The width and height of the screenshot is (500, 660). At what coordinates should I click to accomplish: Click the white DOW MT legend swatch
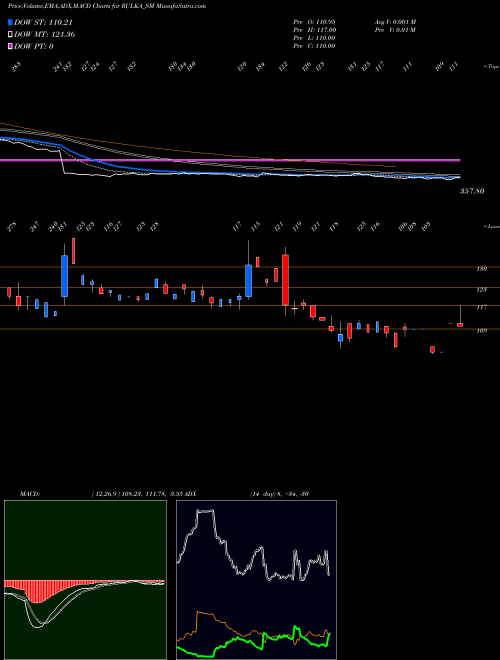coord(10,34)
